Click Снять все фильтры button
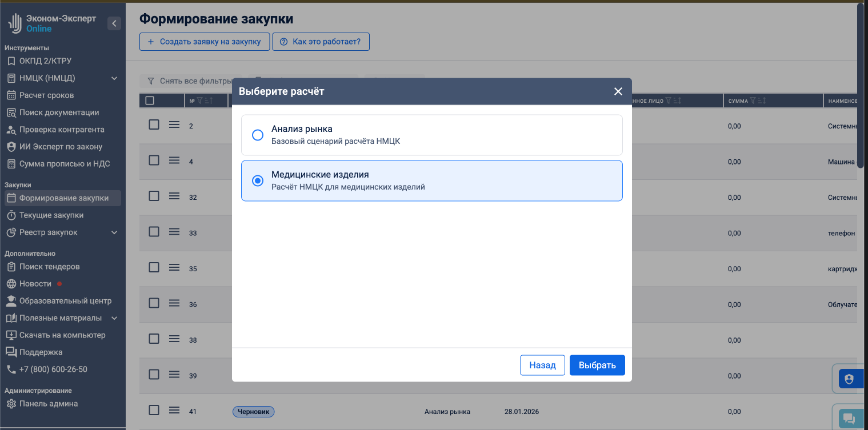This screenshot has height=430, width=868. pyautogui.click(x=189, y=81)
